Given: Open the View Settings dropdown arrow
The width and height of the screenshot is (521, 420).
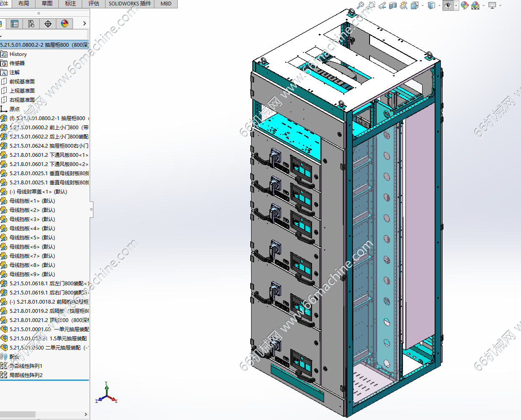Looking at the screenshot, I should [500, 5].
